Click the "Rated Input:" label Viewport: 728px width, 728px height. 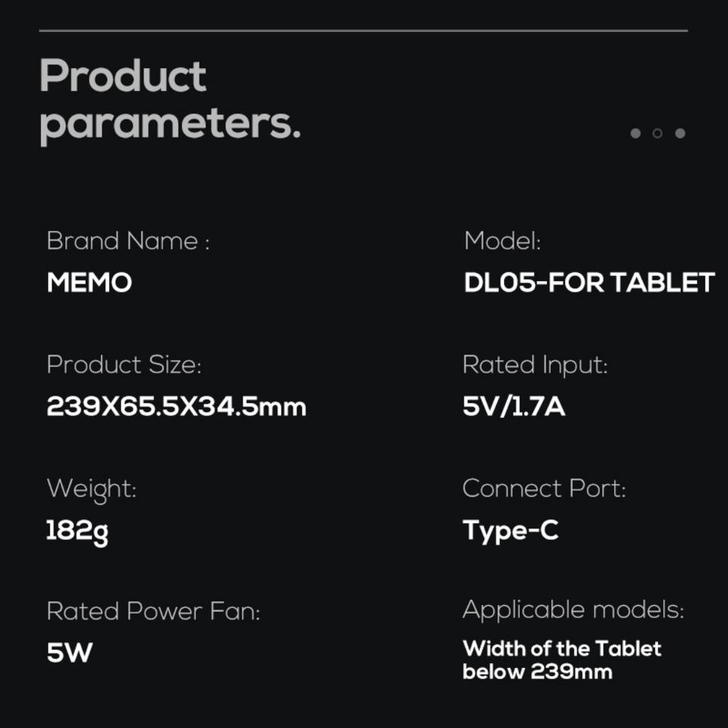click(x=535, y=365)
